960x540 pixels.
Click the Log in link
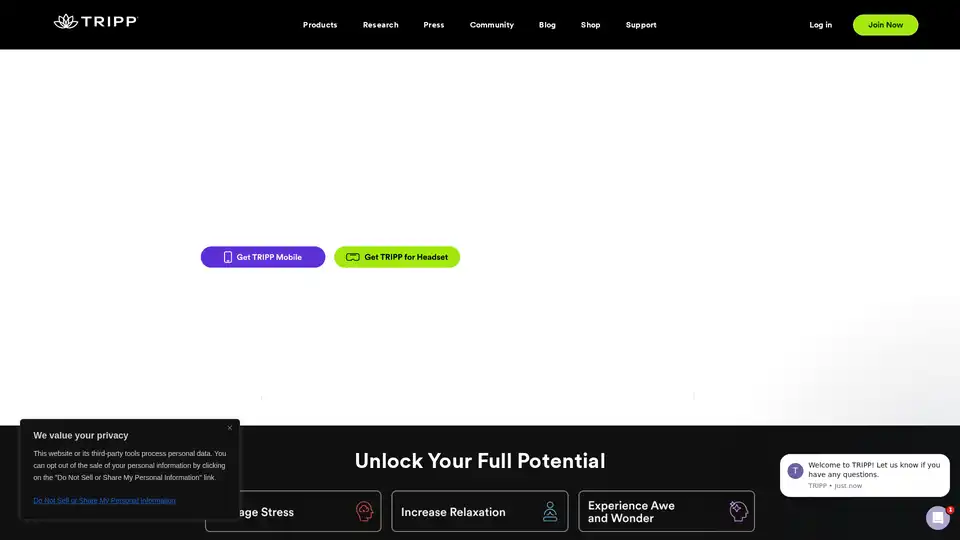(x=820, y=25)
